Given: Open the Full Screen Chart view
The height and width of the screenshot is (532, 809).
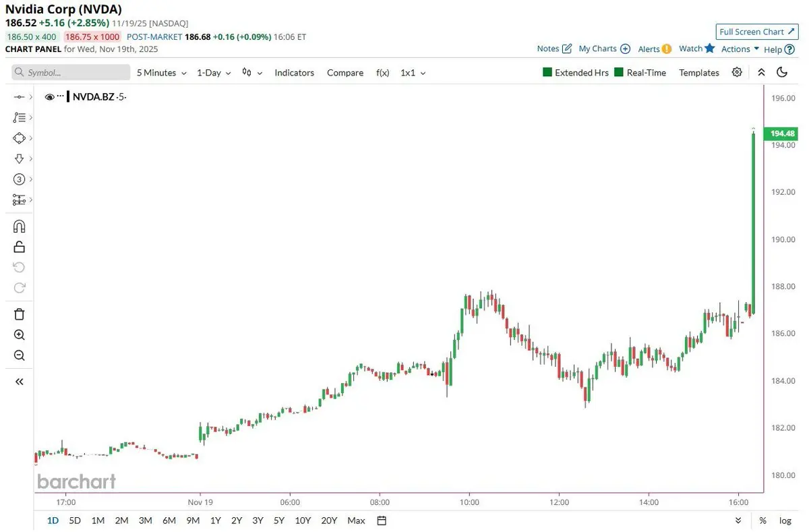Looking at the screenshot, I should pos(758,32).
